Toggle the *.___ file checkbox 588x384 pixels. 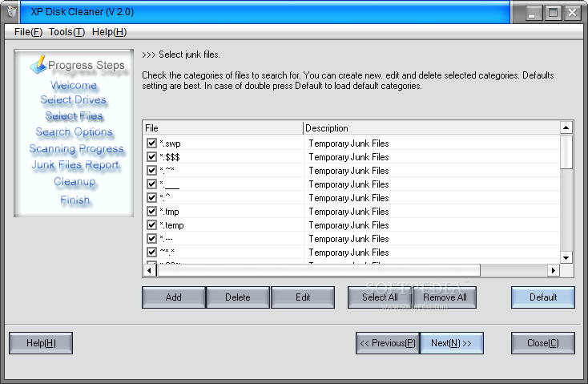pyautogui.click(x=151, y=184)
